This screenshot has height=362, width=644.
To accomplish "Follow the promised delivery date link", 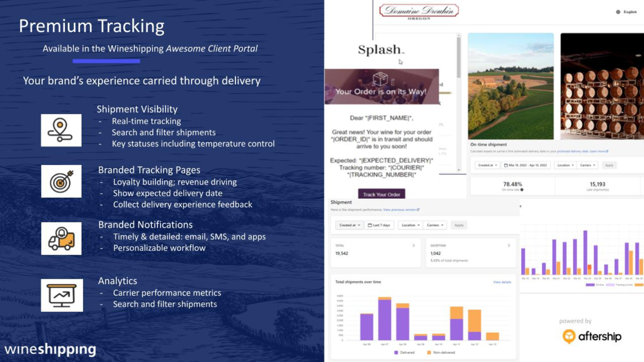I will (x=572, y=151).
